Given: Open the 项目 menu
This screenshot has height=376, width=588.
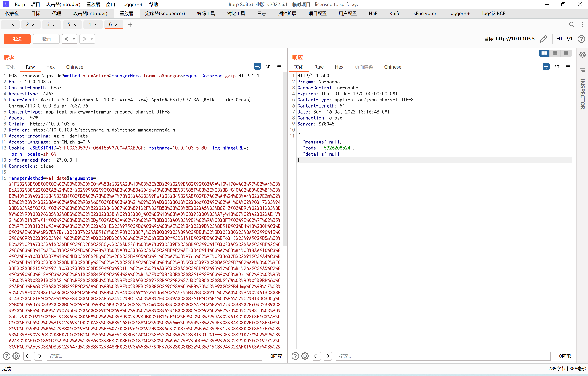Looking at the screenshot, I should [x=35, y=4].
